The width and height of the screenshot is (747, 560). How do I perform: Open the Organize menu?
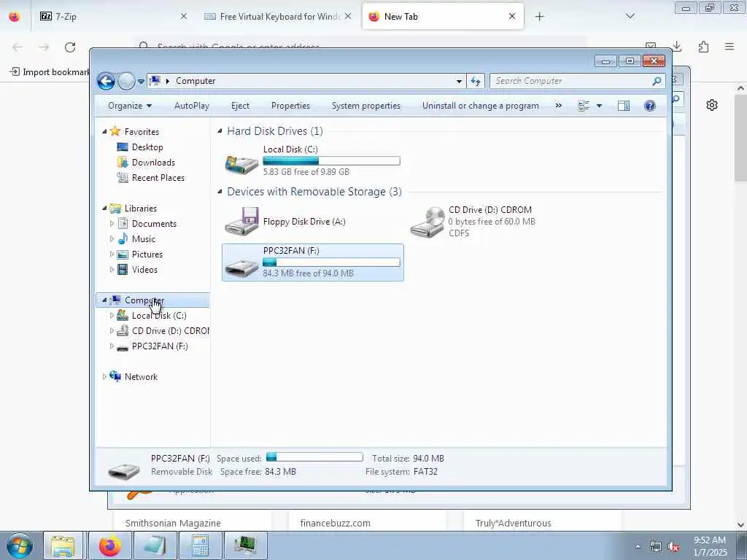[x=130, y=106]
